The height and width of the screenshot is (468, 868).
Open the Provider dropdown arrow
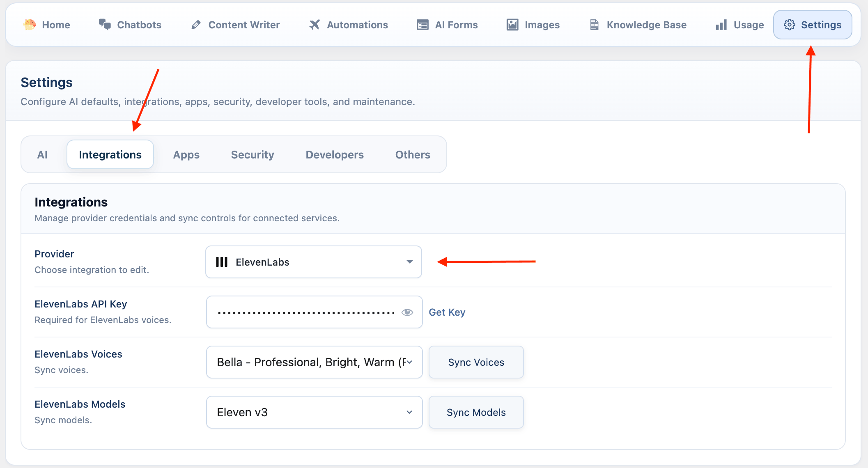point(409,262)
